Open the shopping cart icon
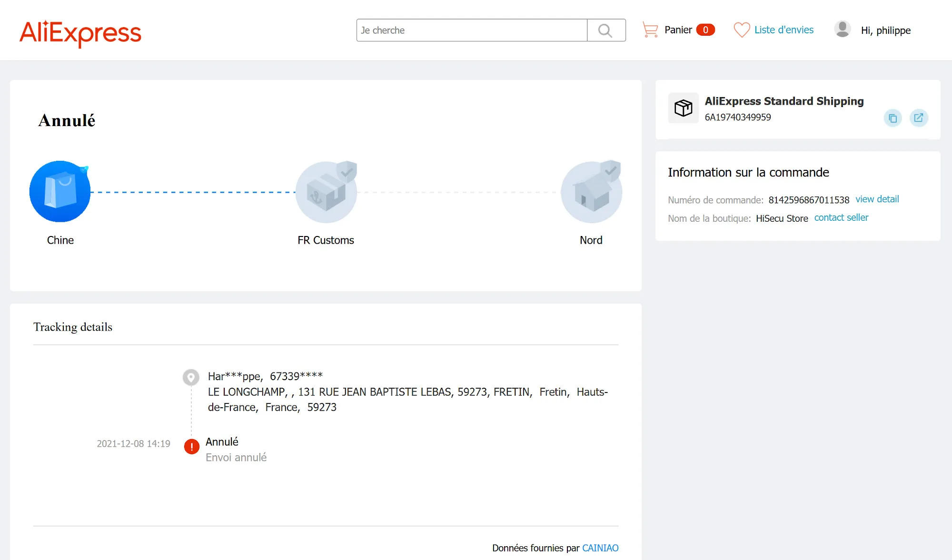Viewport: 952px width, 560px height. click(650, 30)
